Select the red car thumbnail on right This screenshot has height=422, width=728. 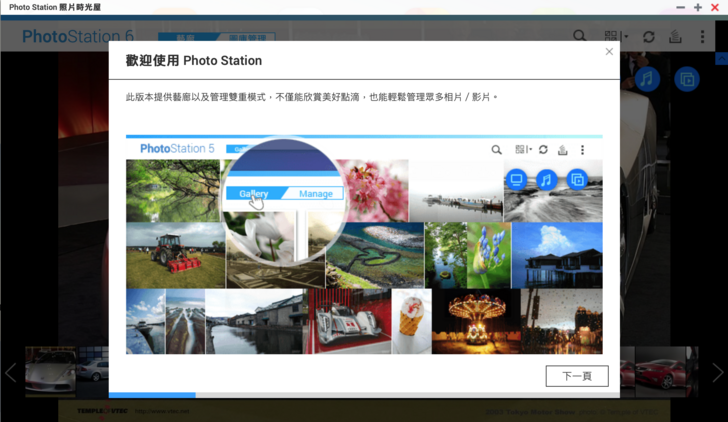pos(665,371)
